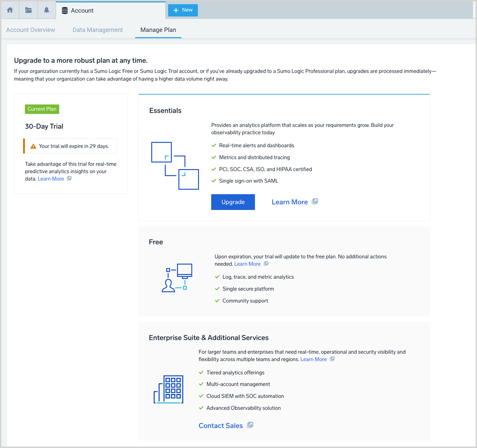Click the trial warning triangle icon
The image size is (477, 448).
point(33,146)
